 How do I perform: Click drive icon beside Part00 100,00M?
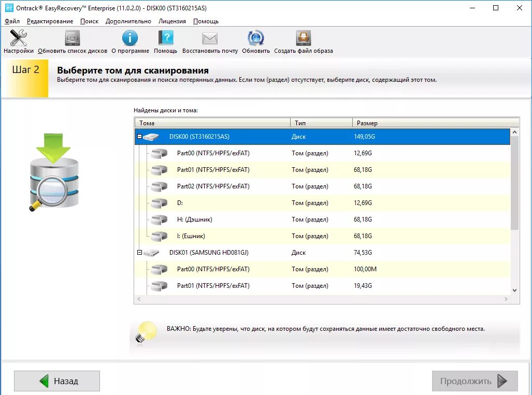click(159, 269)
